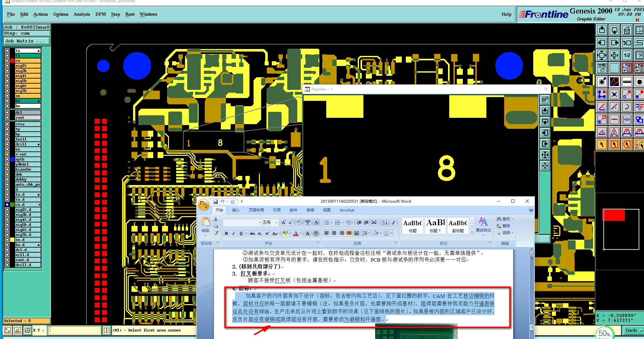Toggle checkbox for layer drl

click(x=7, y=112)
